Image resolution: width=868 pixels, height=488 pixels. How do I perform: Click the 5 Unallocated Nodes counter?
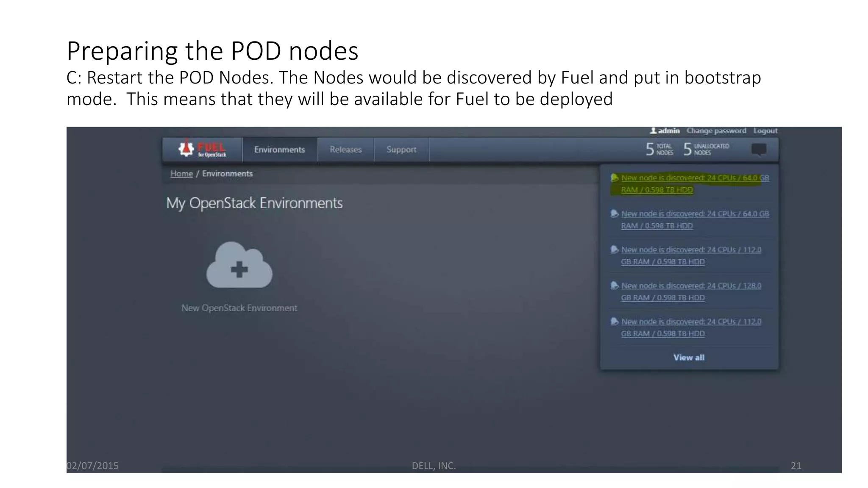[706, 149]
